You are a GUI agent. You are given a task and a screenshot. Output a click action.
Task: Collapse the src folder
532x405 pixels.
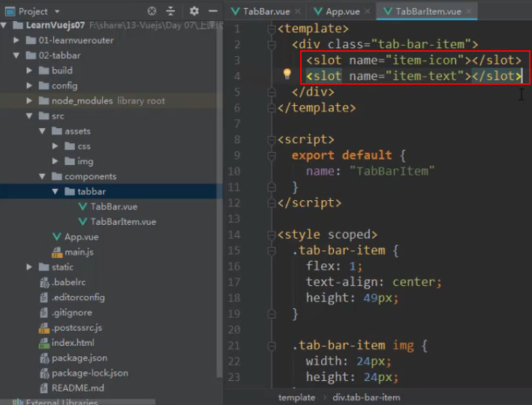29,115
